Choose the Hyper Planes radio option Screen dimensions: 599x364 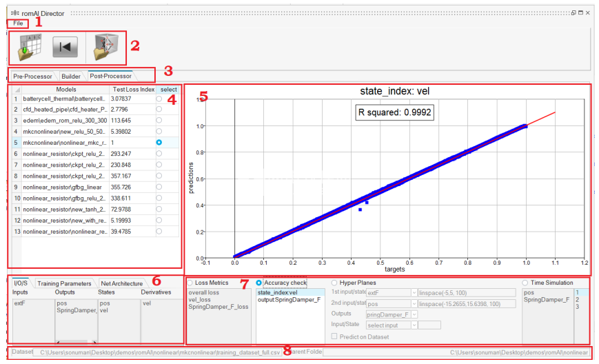[x=334, y=283]
